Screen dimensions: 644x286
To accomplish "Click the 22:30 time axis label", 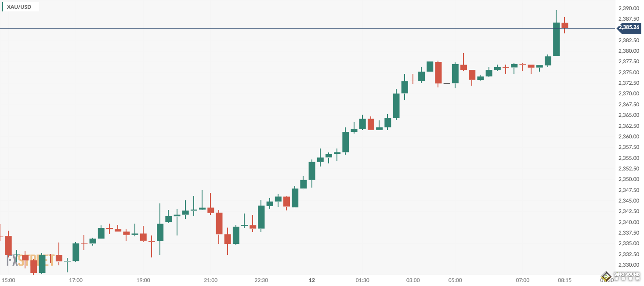I will click(x=261, y=280).
